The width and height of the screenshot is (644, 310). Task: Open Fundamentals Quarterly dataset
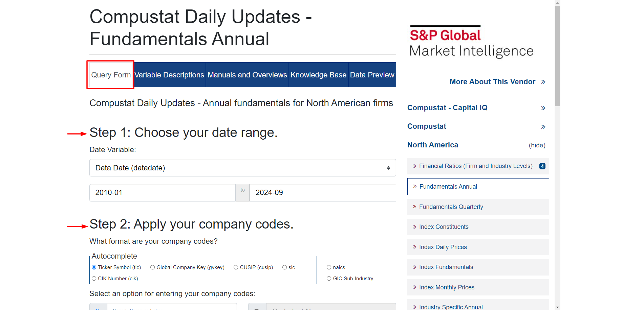click(x=478, y=207)
